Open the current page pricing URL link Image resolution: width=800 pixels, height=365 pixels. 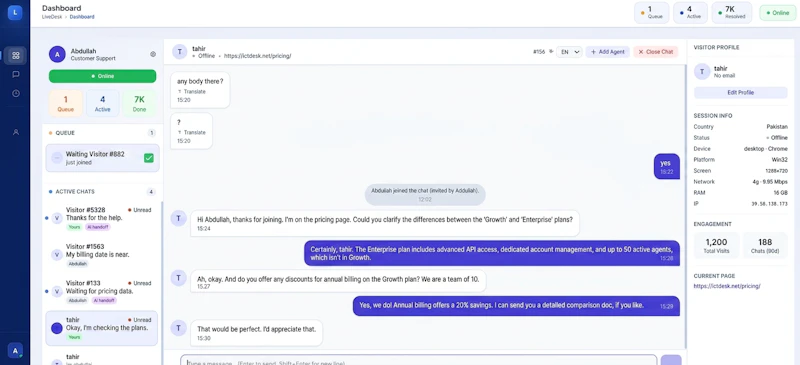(x=727, y=286)
